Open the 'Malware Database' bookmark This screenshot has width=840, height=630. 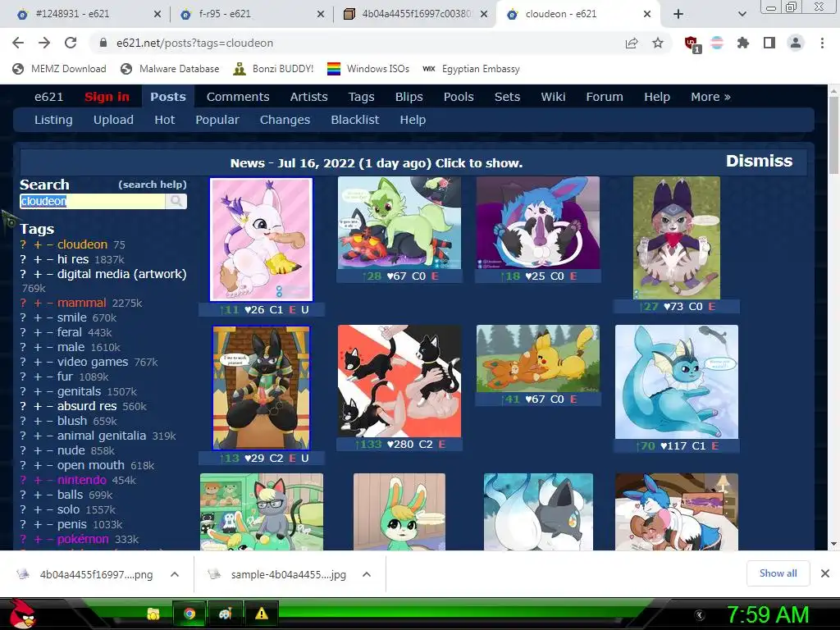click(x=170, y=69)
